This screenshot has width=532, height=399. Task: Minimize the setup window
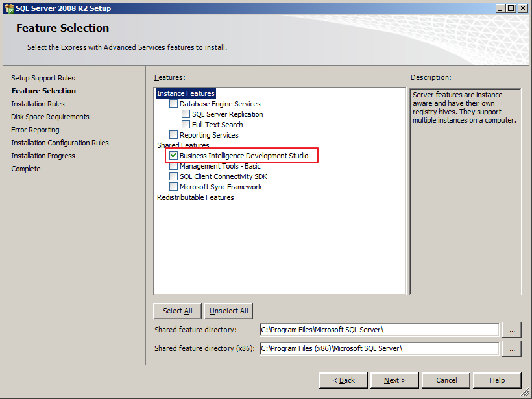click(500, 8)
